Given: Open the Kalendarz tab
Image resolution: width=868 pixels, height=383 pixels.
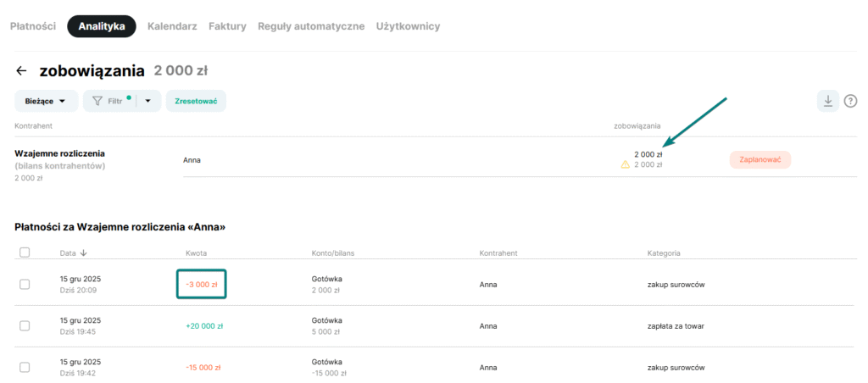Looking at the screenshot, I should click(172, 26).
